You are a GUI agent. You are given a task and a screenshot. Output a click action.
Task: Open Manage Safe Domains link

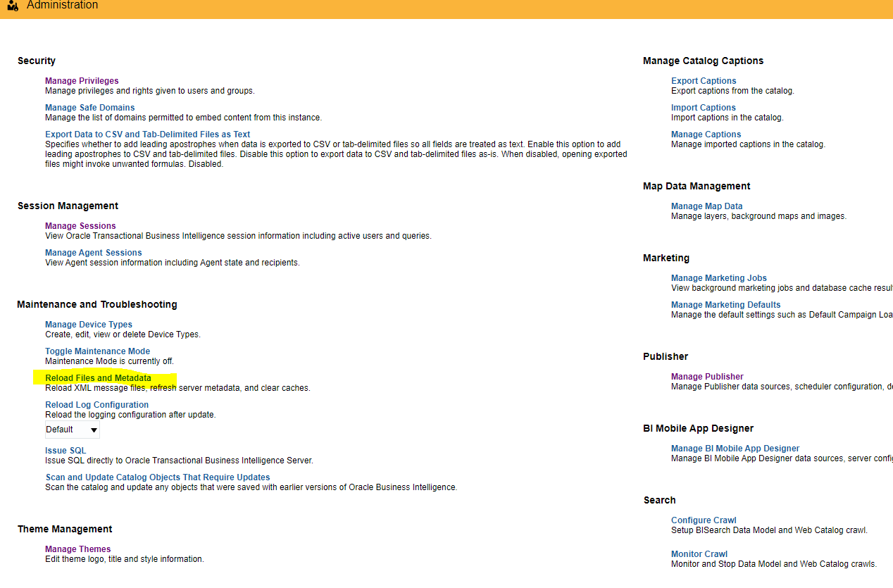pos(90,108)
